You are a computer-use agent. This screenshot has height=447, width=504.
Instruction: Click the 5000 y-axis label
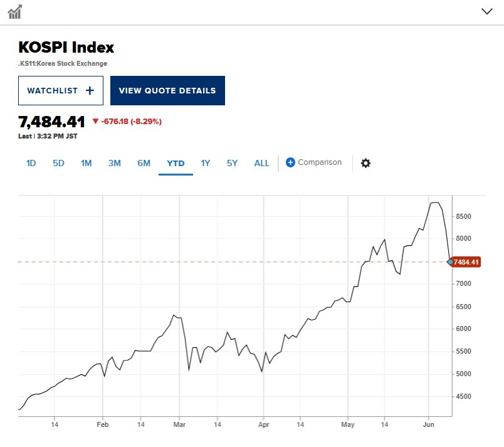(463, 374)
